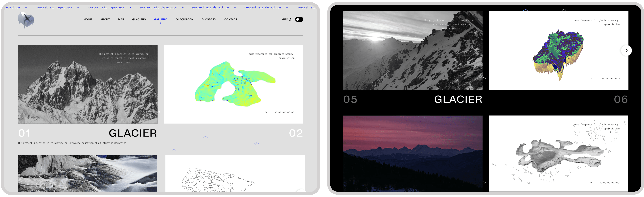Go to the GLACIOLOGY page
644x197 pixels.
click(x=185, y=19)
